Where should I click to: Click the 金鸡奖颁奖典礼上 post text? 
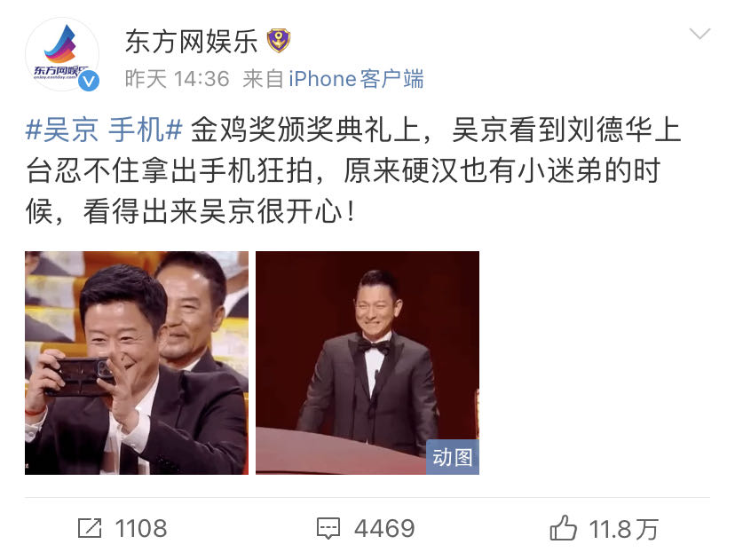click(305, 130)
